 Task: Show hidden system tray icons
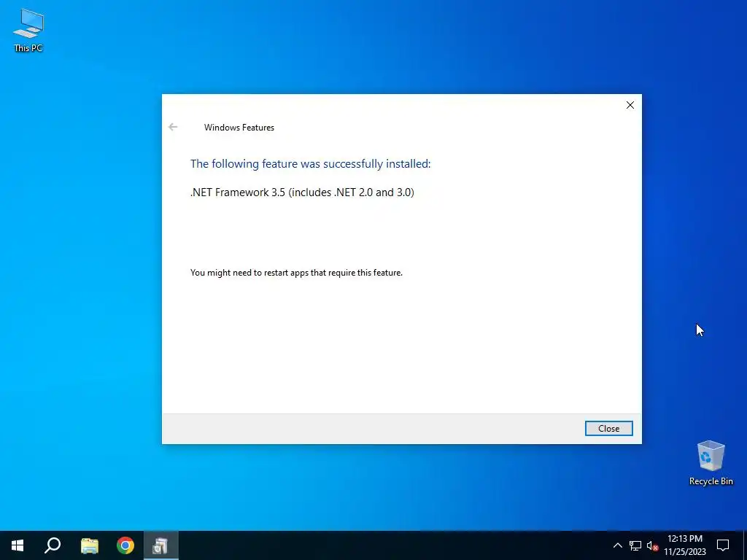tap(617, 545)
